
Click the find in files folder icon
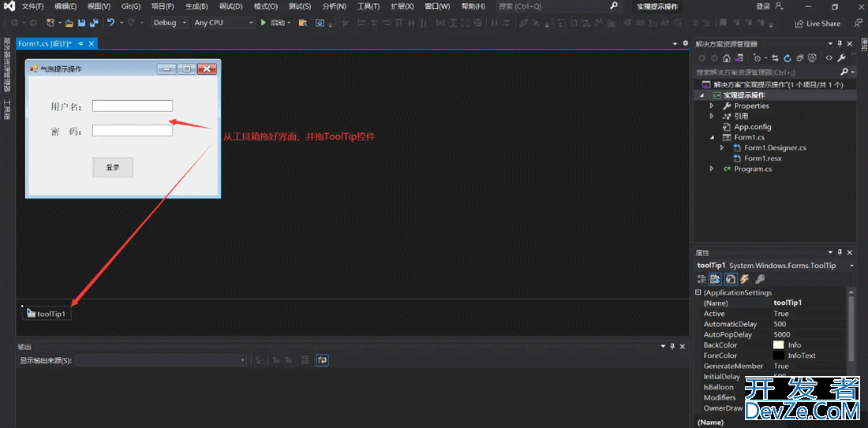point(303,23)
